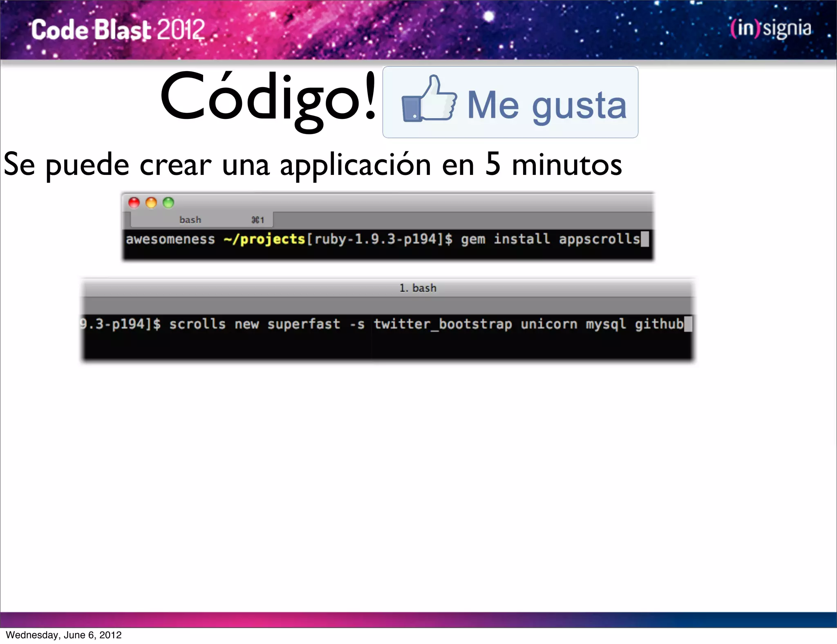Click 'unicorn' in the scrolls command
Viewport: 837px width, 644px height.
coord(549,324)
